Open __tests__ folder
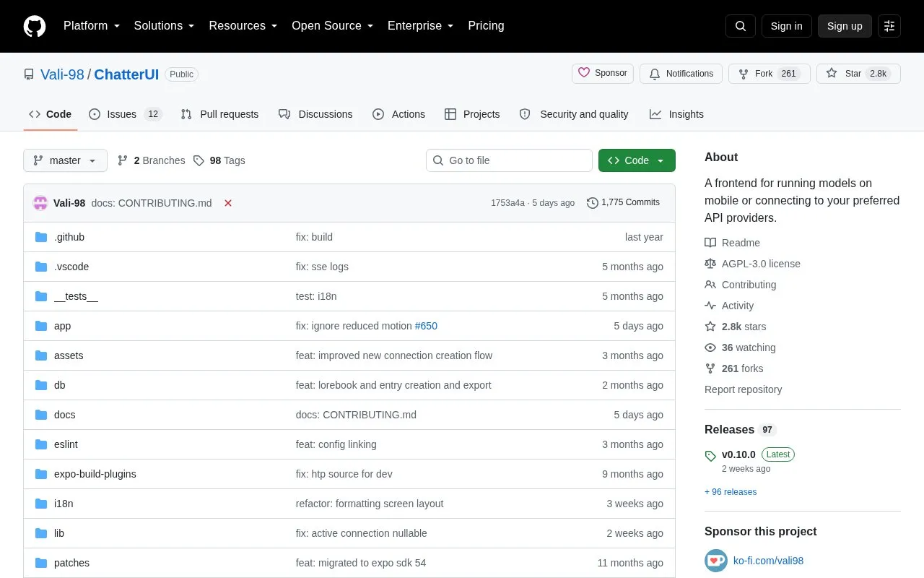924x578 pixels. point(76,296)
